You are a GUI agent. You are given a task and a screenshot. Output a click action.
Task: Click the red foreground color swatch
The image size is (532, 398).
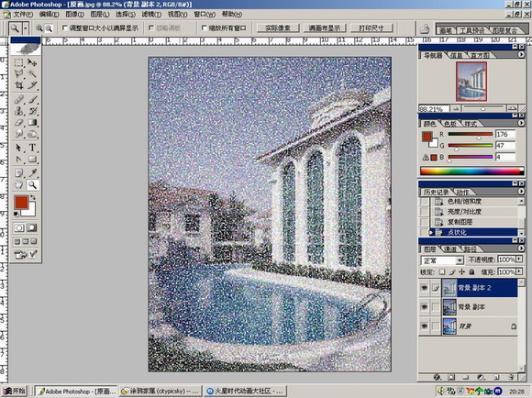[21, 203]
